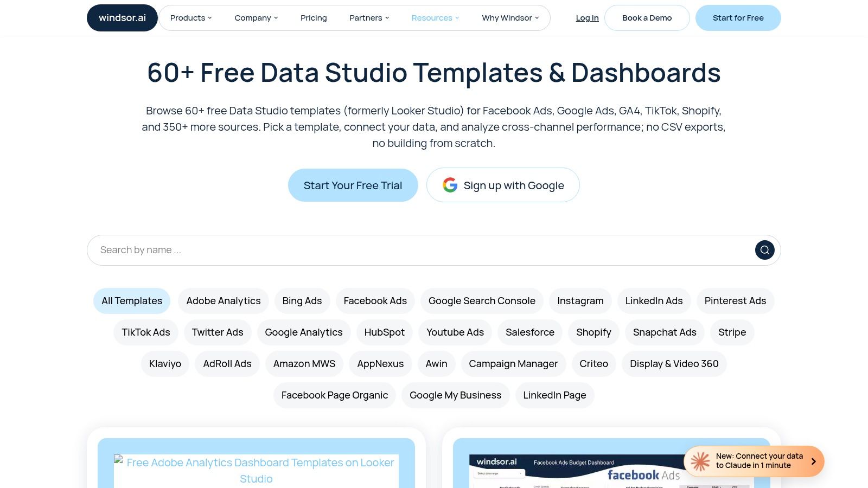The width and height of the screenshot is (868, 488).
Task: Open Free Adobe Analytics Dashboard Templates link
Action: 256,471
